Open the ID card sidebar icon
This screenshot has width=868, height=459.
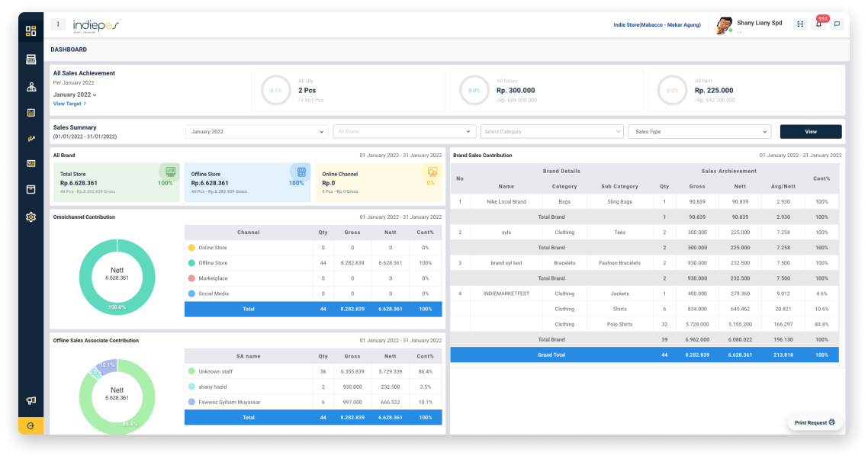click(x=31, y=163)
